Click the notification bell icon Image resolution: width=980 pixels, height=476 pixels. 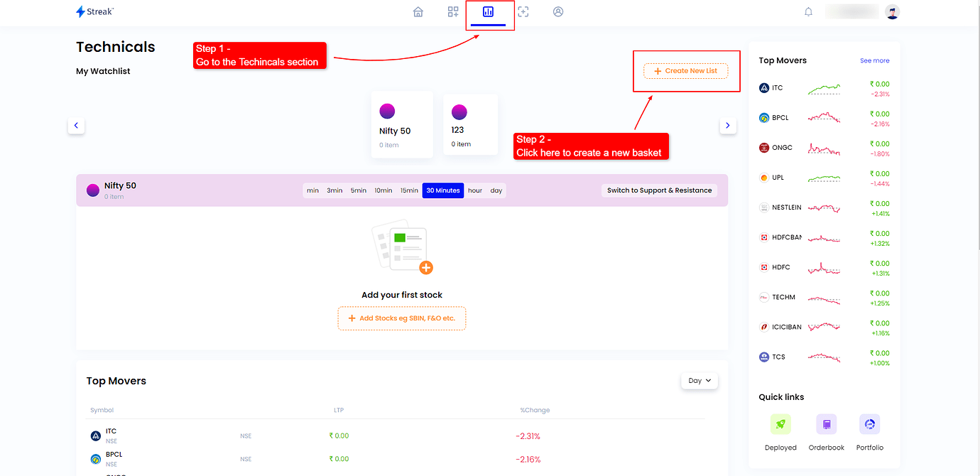(808, 11)
